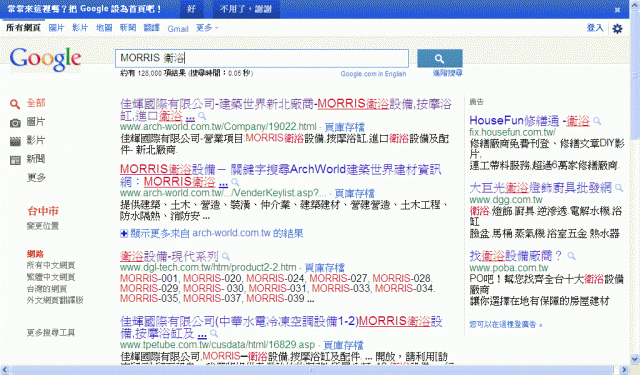Click preview magnifier after first 佳輝國際 result title
This screenshot has height=375, width=640.
click(x=202, y=116)
